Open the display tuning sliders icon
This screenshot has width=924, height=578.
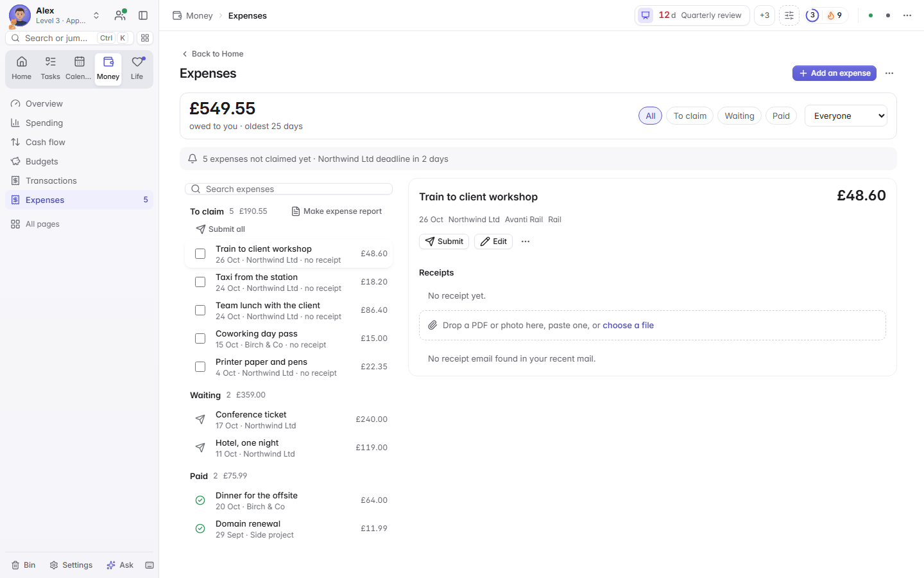[789, 15]
